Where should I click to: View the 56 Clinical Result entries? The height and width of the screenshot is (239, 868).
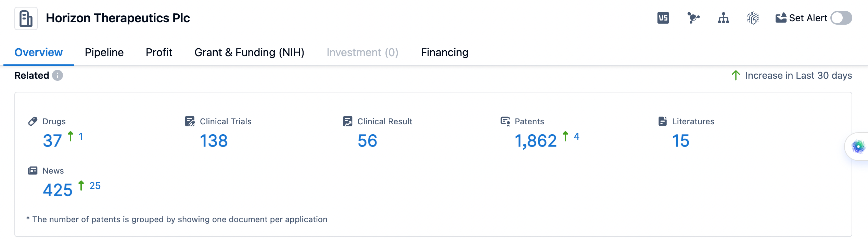367,141
